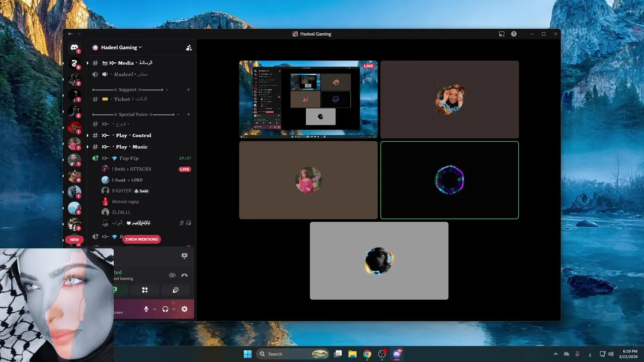Disconnect from voice with the hang-up icon

pos(185,275)
